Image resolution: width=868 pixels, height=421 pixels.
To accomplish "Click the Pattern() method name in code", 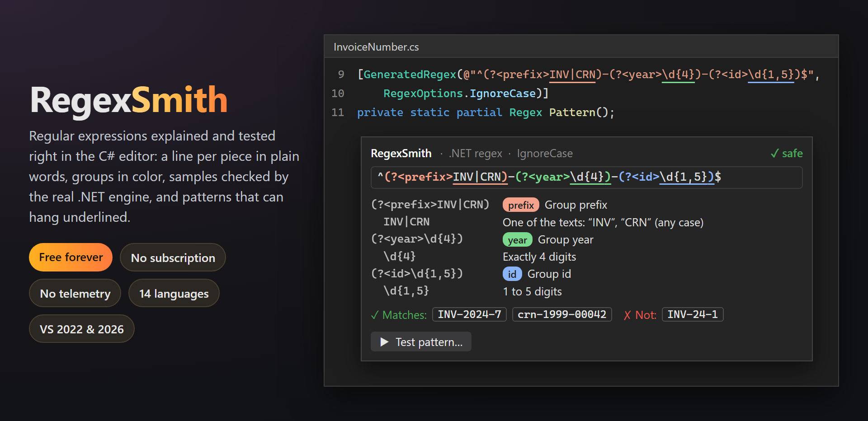I will (572, 112).
